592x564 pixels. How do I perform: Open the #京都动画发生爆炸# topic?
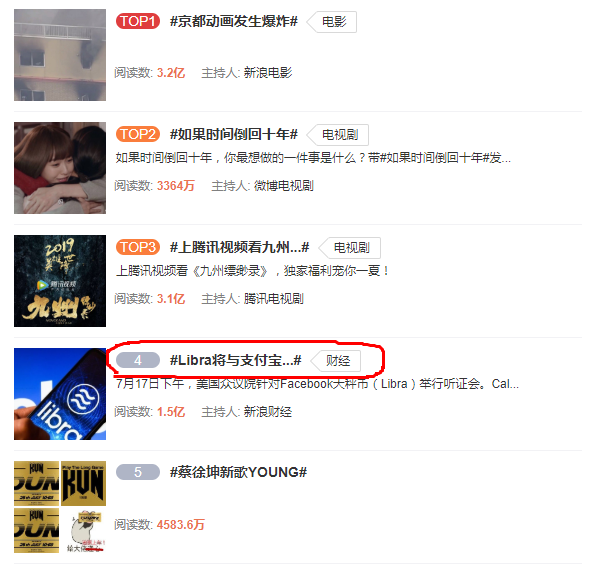[234, 21]
